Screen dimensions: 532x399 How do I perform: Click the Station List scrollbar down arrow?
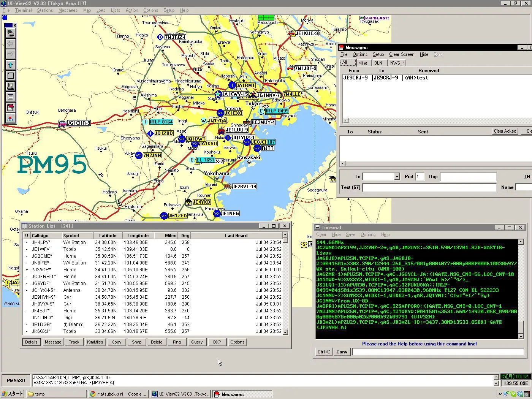[x=285, y=332]
